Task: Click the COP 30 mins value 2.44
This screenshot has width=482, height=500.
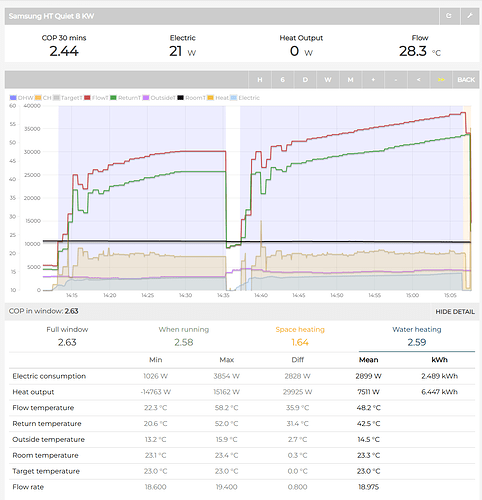Action: pyautogui.click(x=64, y=51)
